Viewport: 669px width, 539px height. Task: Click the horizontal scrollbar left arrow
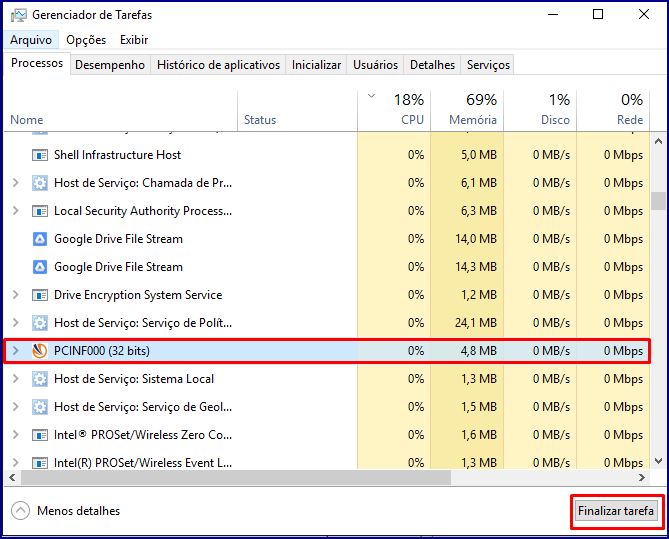tap(12, 478)
